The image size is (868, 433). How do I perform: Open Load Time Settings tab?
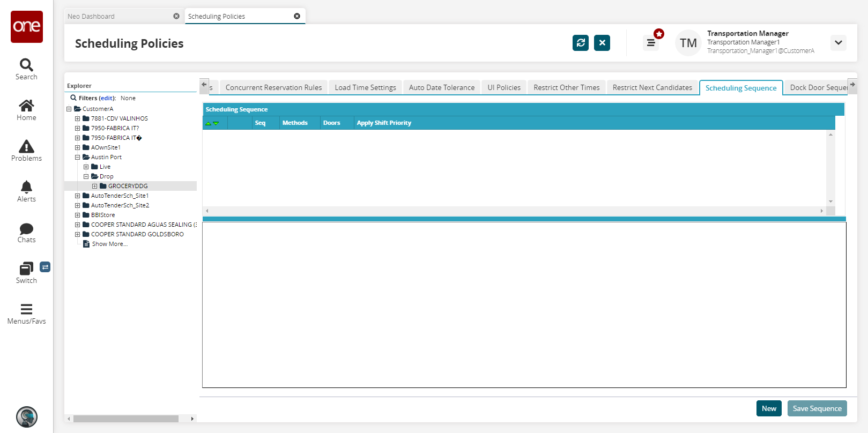(x=365, y=87)
